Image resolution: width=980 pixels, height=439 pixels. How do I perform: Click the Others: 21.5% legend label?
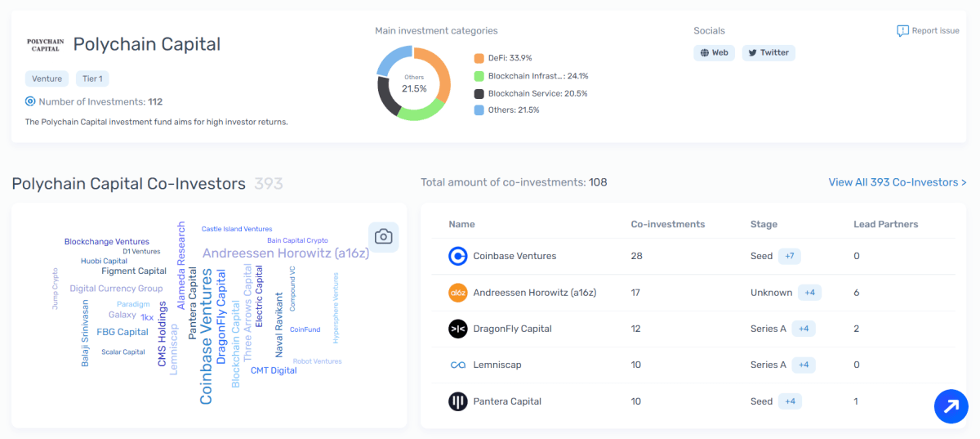[x=514, y=110]
